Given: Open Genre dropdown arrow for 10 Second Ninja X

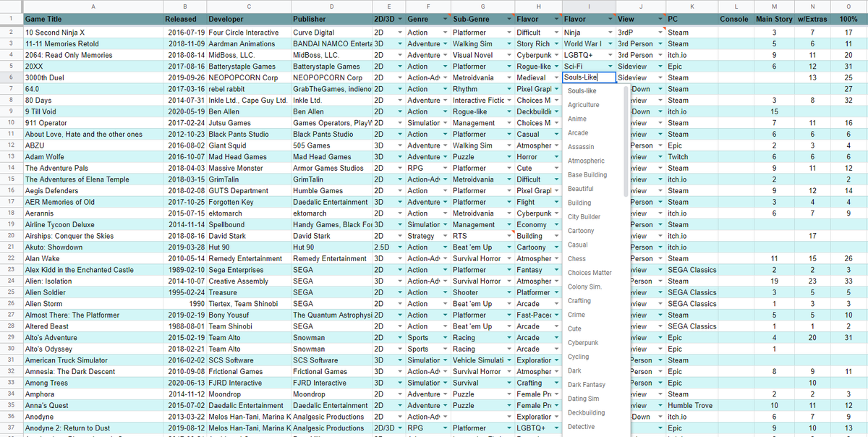Looking at the screenshot, I should [x=443, y=33].
